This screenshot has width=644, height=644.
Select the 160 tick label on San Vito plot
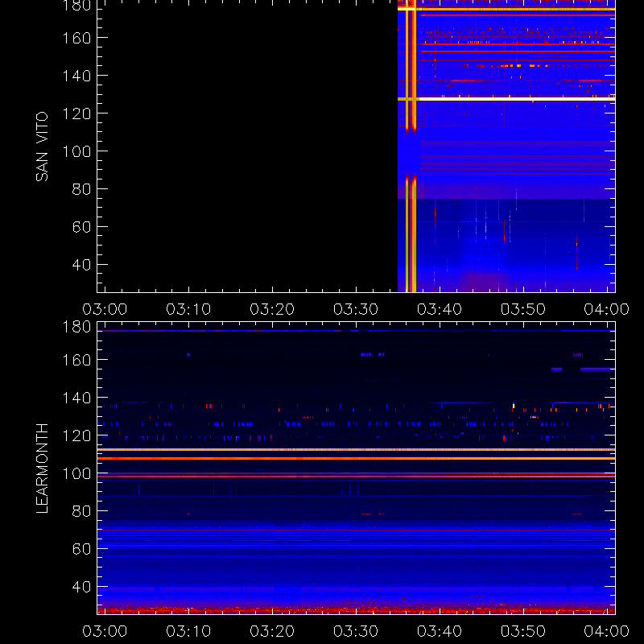coord(76,38)
